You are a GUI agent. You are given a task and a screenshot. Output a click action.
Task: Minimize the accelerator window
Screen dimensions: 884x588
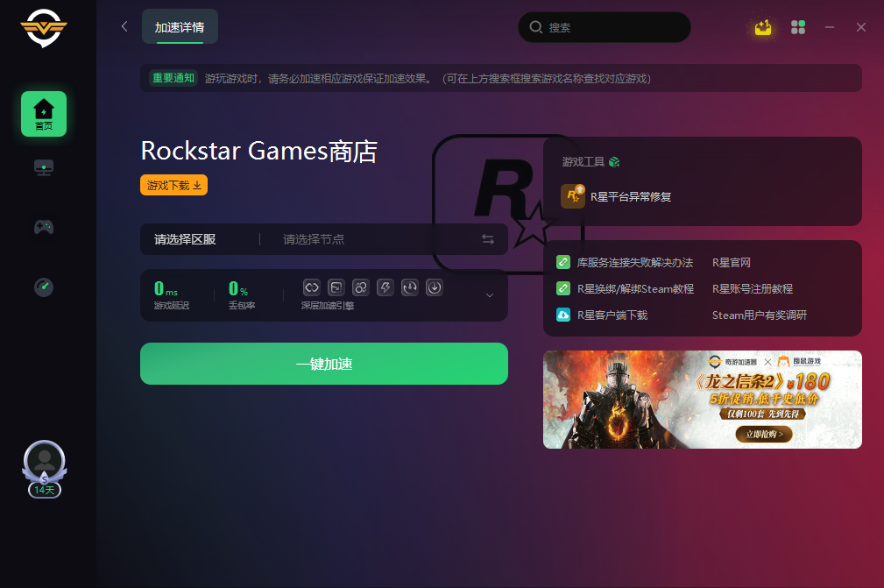830,27
